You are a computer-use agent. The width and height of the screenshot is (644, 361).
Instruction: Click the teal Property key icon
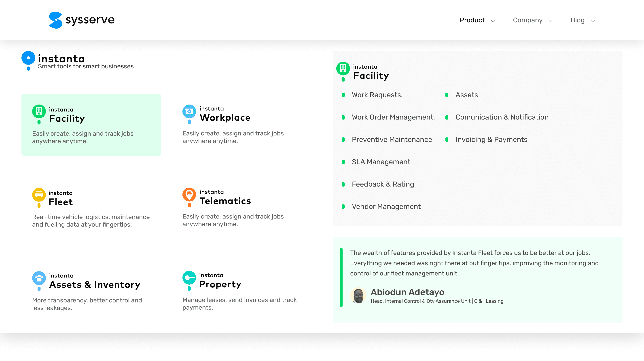(x=189, y=277)
